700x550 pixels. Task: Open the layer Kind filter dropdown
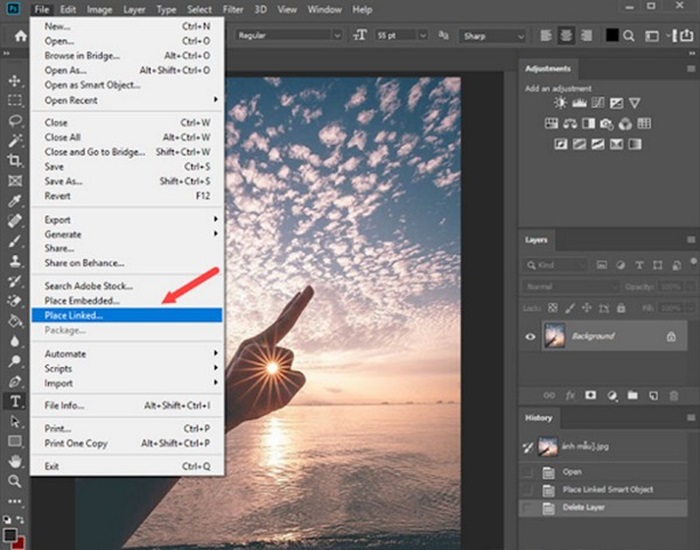click(555, 265)
